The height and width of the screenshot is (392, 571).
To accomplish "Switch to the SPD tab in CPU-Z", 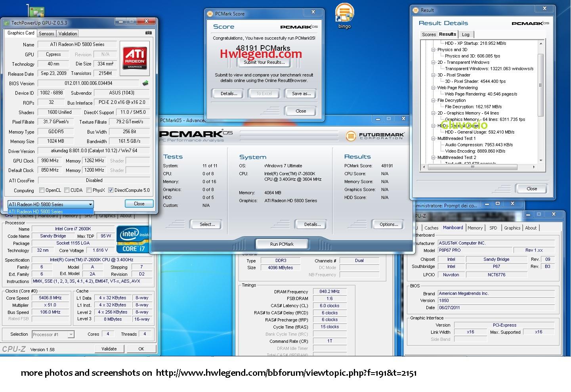I will click(x=493, y=228).
